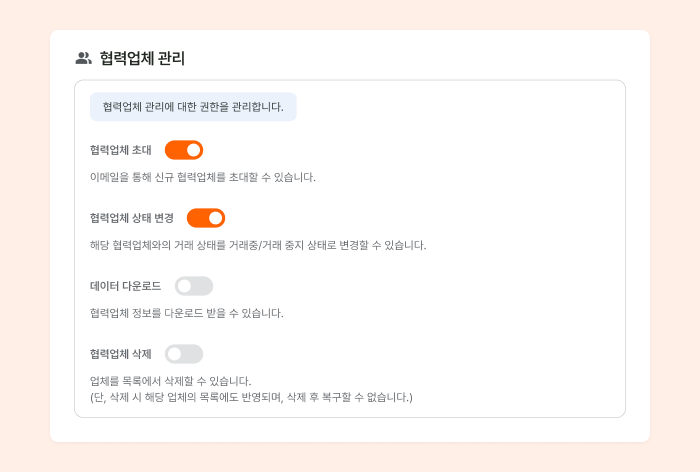Turn off the 협력업체 상태 변경 switch

tap(206, 218)
